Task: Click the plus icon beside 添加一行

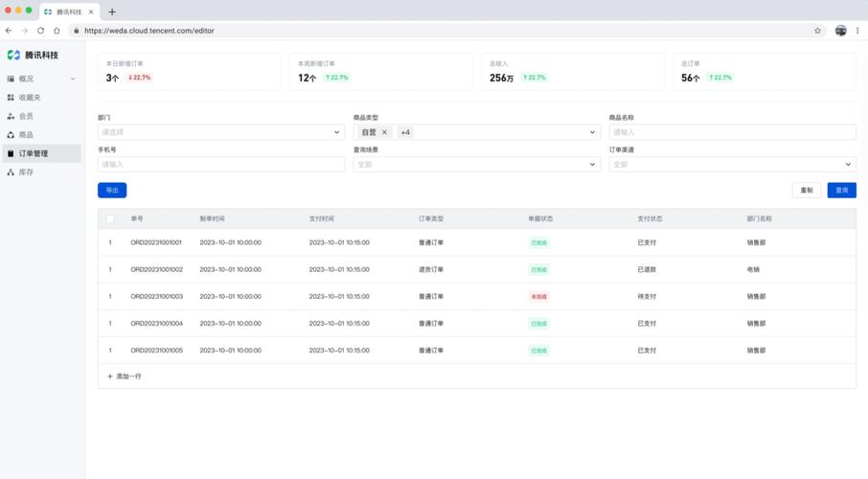Action: pyautogui.click(x=110, y=376)
